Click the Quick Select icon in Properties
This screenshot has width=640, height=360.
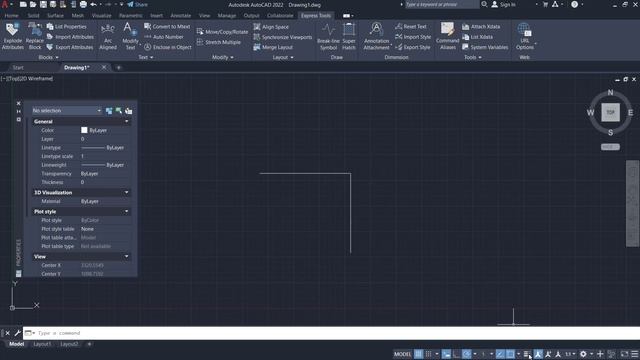(x=129, y=111)
